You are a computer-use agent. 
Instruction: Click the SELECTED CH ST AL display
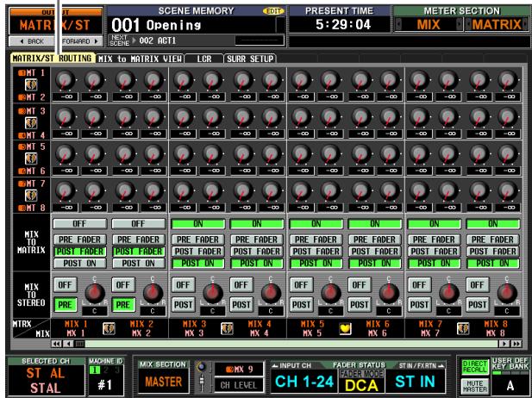click(46, 381)
